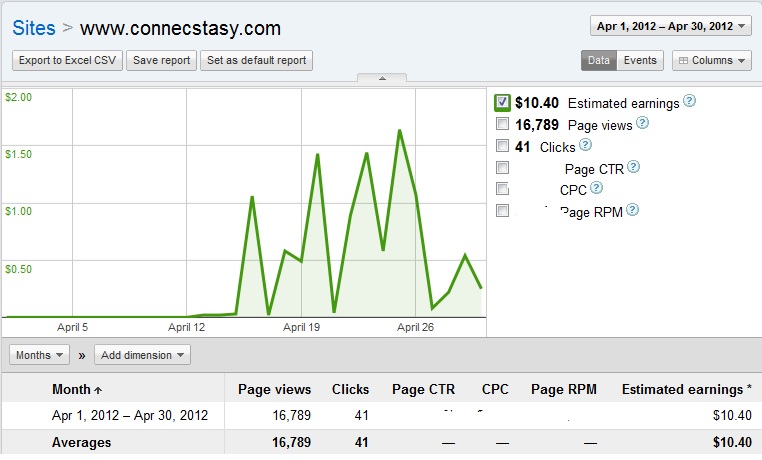Viewport: 762px width, 460px height.
Task: Tick the CPC checkbox
Action: [x=502, y=188]
